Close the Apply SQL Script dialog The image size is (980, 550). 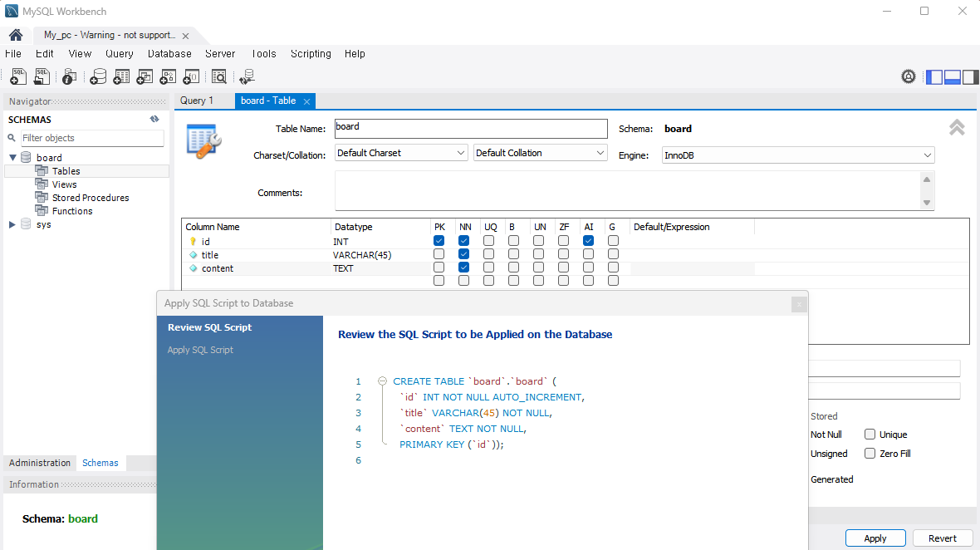coord(798,304)
